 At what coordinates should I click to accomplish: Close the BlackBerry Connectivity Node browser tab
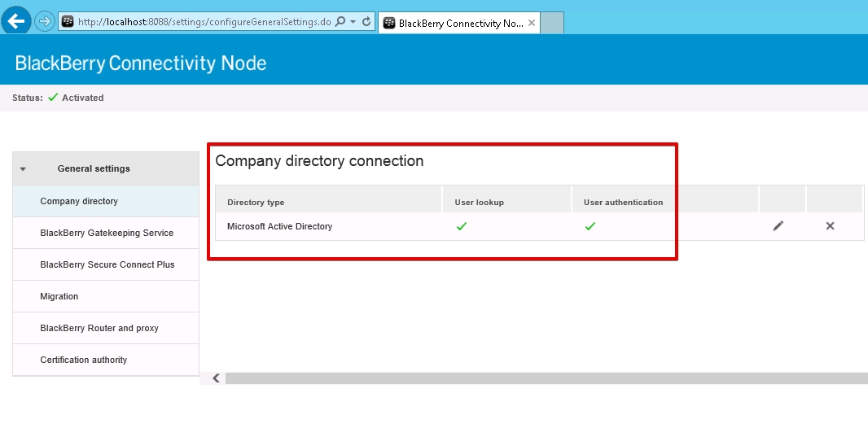click(532, 23)
